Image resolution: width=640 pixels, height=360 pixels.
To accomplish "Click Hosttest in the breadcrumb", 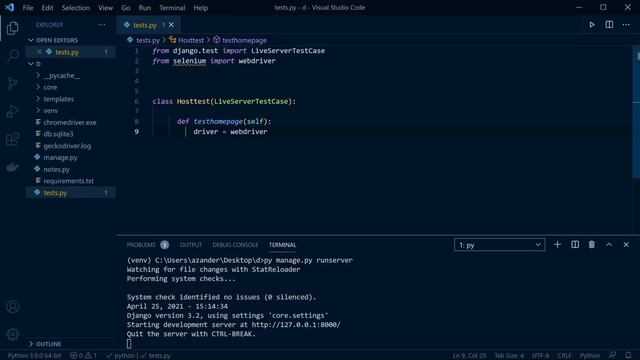I will pos(191,40).
